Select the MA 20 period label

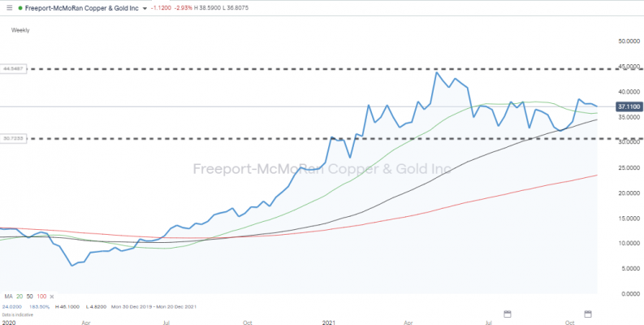click(x=19, y=297)
